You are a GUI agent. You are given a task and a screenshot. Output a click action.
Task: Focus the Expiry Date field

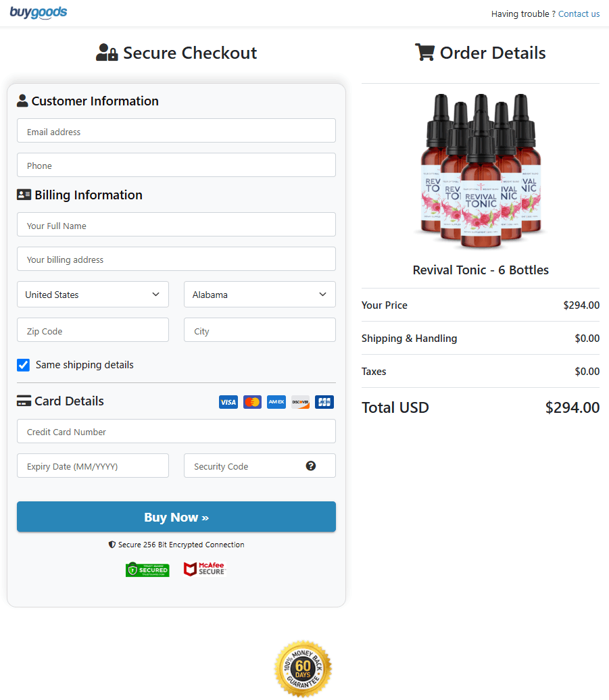click(93, 466)
